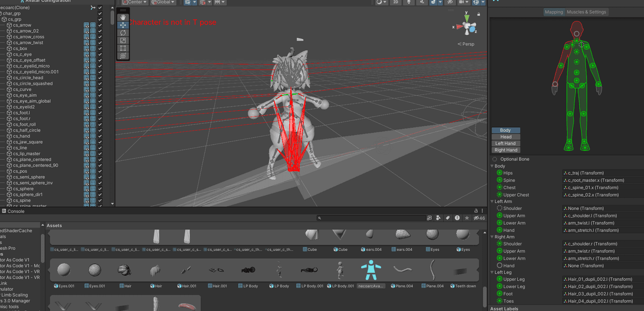Uncheck the cs_c_eye checkbox
This screenshot has height=311, width=644.
pos(100,54)
